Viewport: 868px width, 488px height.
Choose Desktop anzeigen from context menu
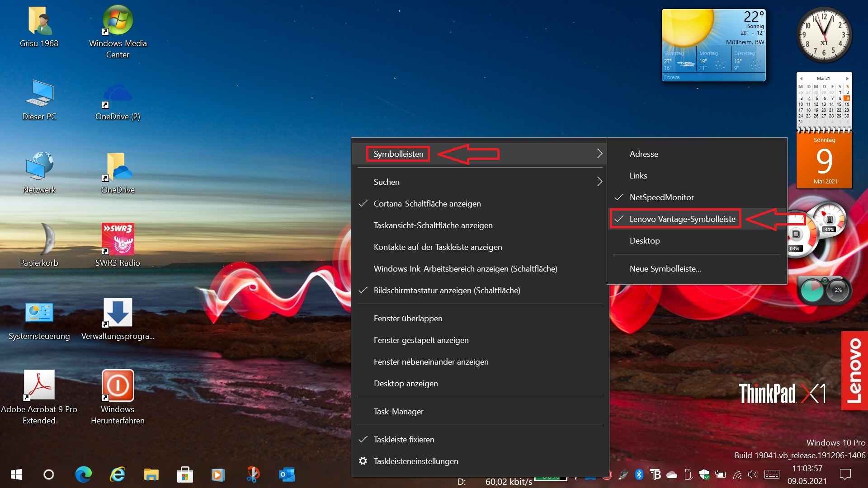point(480,384)
